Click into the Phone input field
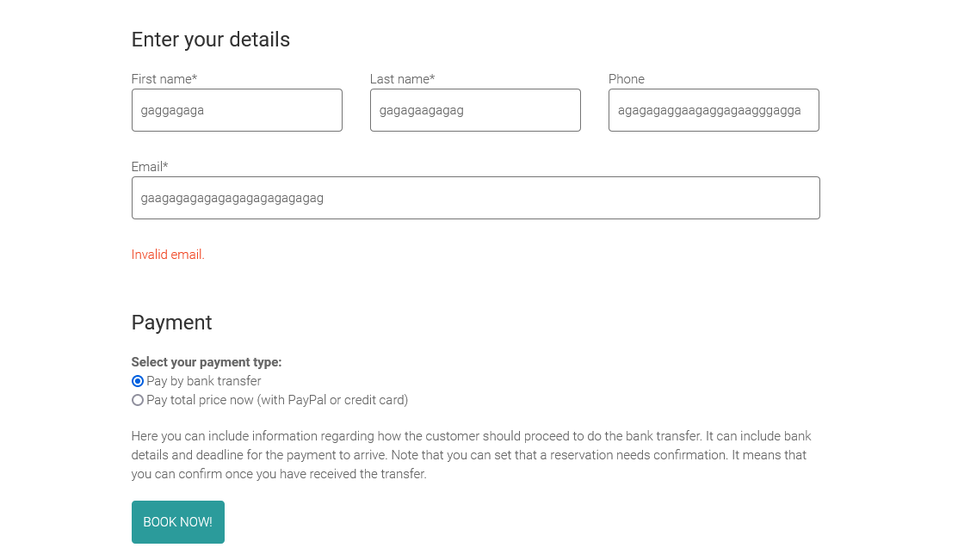Image resolution: width=958 pixels, height=560 pixels. tap(714, 110)
